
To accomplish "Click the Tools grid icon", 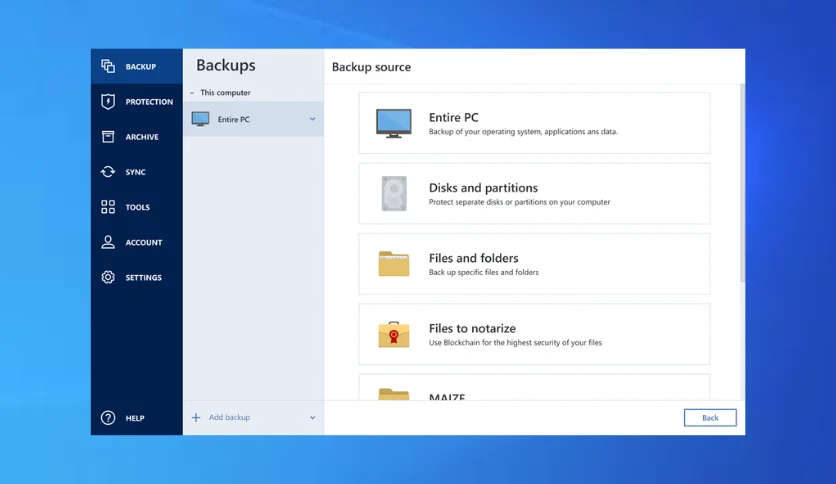I will point(108,207).
